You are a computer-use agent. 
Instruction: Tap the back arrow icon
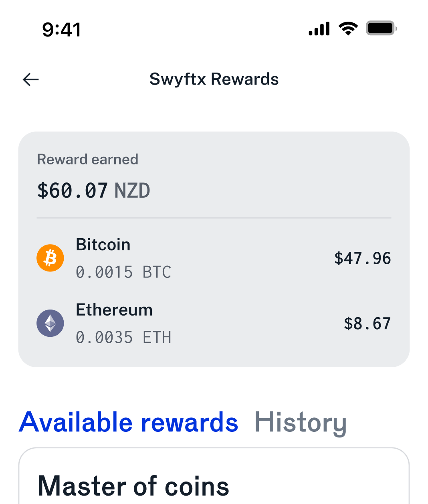point(30,79)
